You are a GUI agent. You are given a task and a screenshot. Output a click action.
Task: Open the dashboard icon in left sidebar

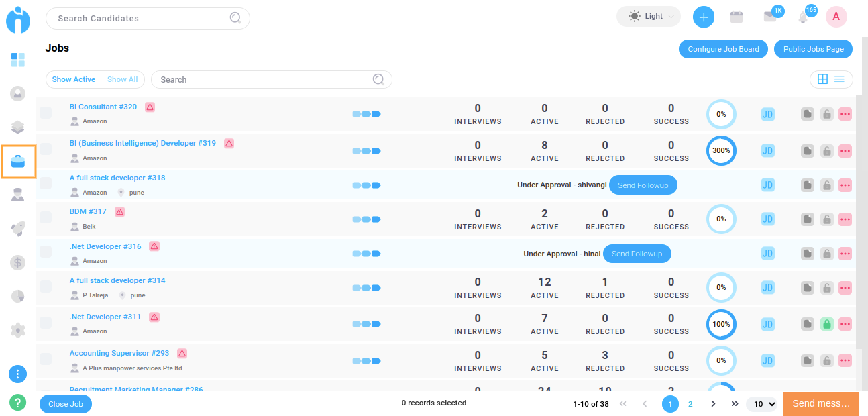(x=18, y=60)
